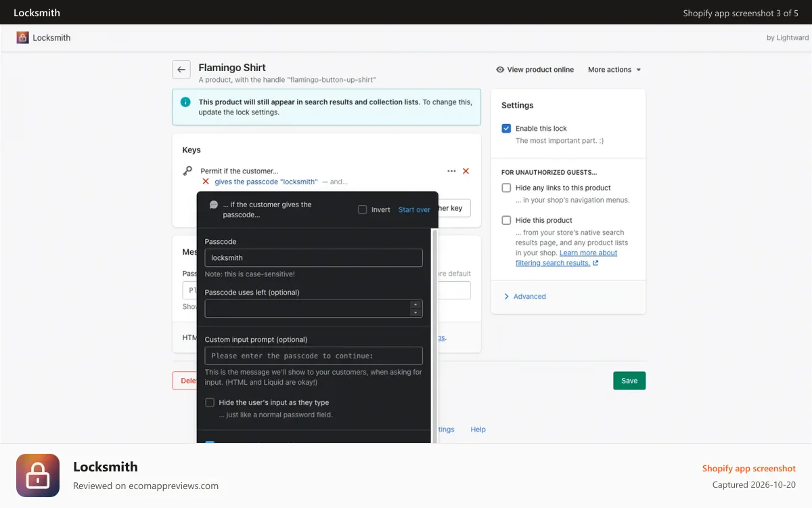The height and width of the screenshot is (508, 812).
Task: Click the Custom input prompt field
Action: [x=313, y=356]
